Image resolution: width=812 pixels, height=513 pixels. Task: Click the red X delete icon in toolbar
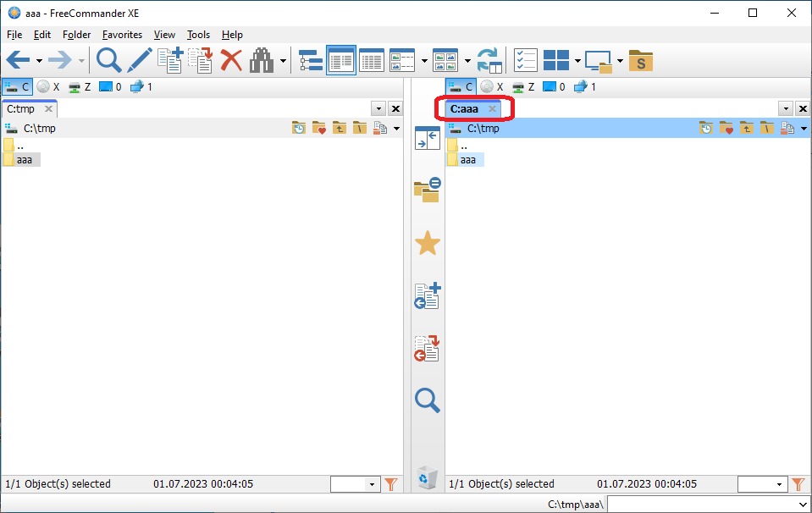tap(231, 60)
